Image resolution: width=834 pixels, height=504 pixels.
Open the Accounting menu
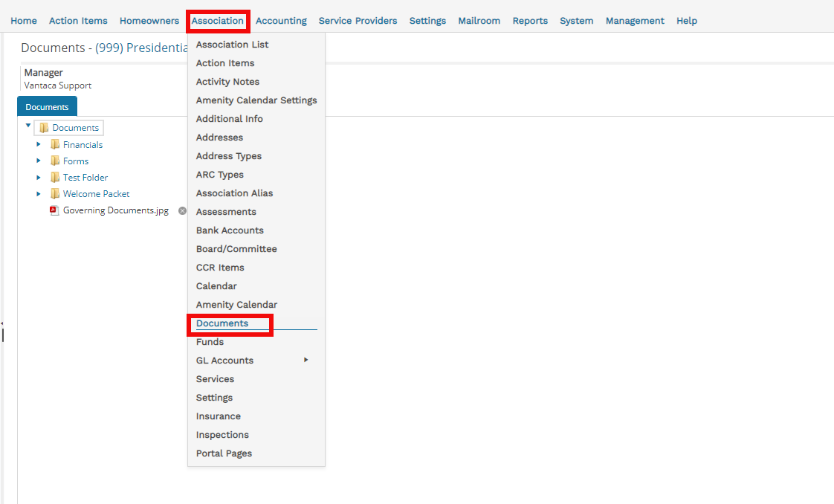[x=282, y=21]
